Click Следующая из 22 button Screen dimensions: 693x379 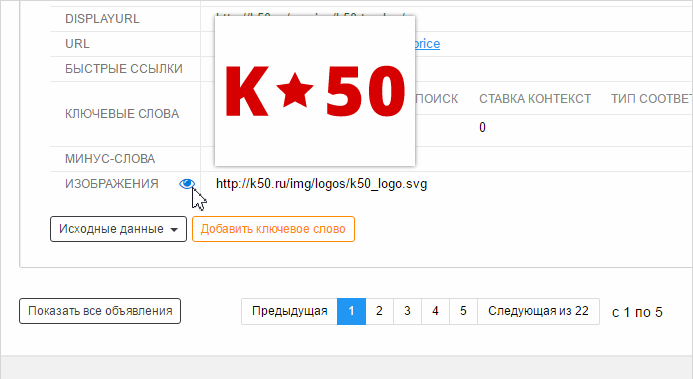[x=538, y=311]
